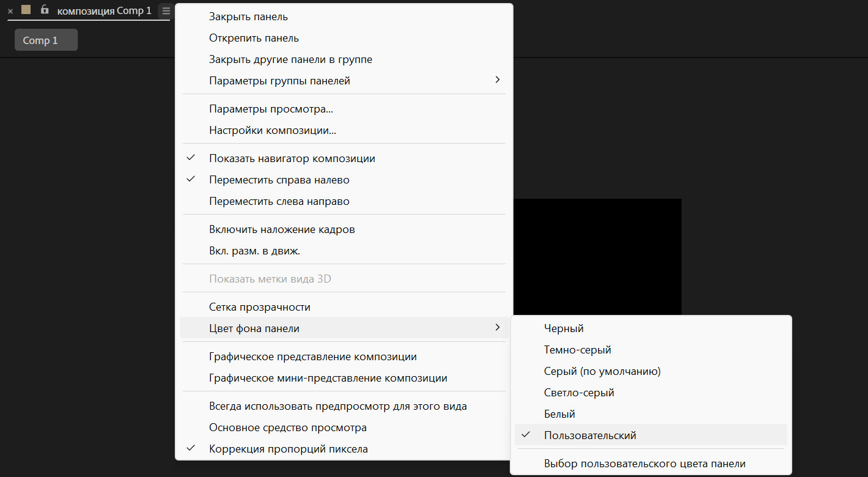The width and height of the screenshot is (868, 477).
Task: Click the tan composition label color square
Action: click(26, 10)
